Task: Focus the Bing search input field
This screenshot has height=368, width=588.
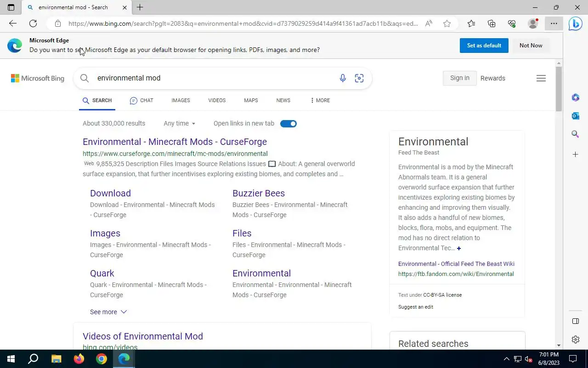Action: click(216, 78)
